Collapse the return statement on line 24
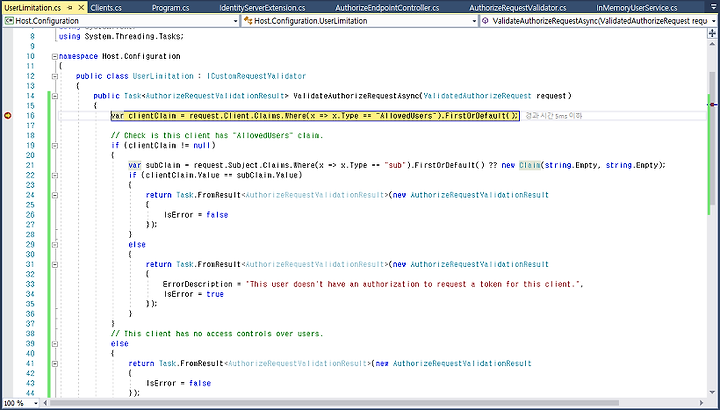The height and width of the screenshot is (410, 720). 55,195
